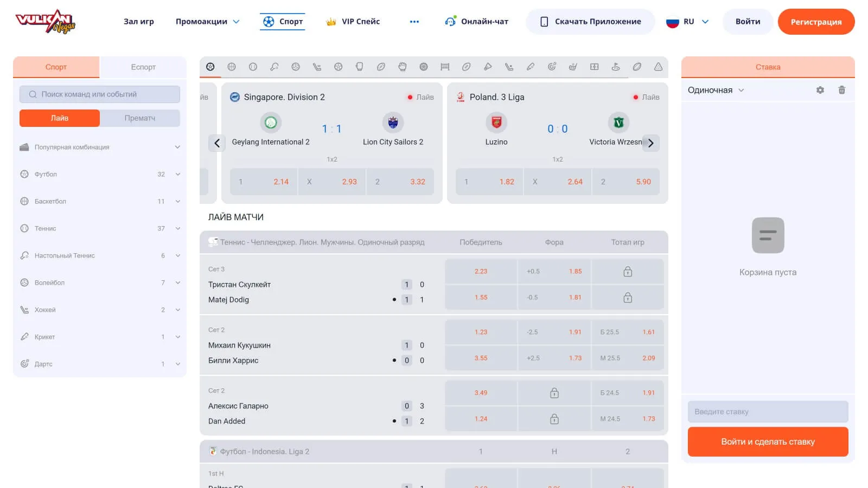Pick the billiards triangle icon
868x488 pixels.
click(x=658, y=67)
